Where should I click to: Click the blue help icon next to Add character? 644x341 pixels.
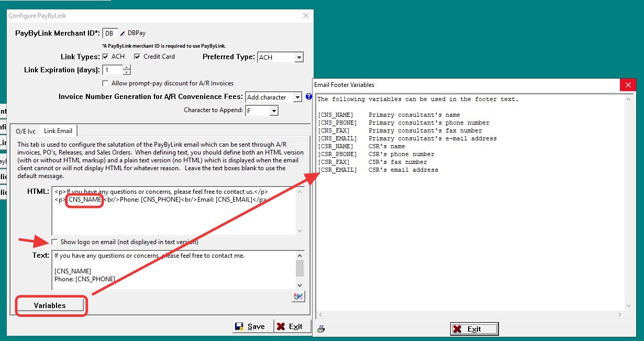[309, 97]
